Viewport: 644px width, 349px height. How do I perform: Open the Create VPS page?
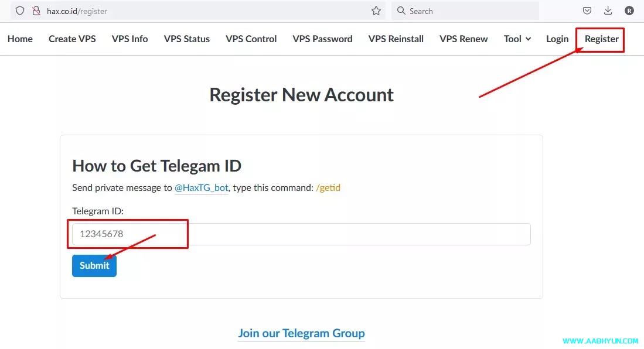point(72,39)
